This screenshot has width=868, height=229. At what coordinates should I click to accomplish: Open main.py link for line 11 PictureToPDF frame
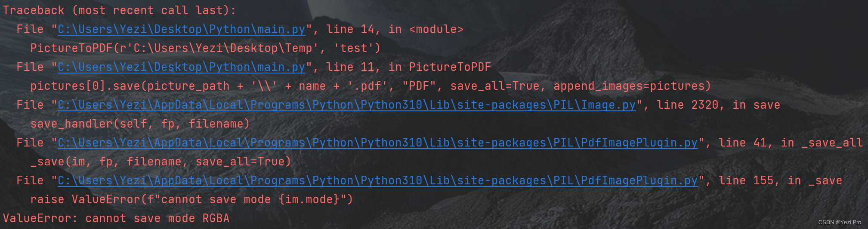click(181, 67)
